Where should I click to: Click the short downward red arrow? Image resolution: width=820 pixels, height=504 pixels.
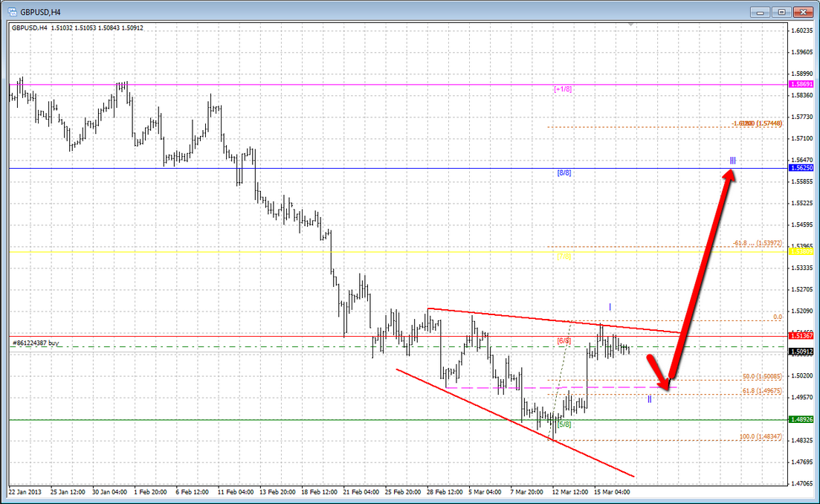pos(659,370)
